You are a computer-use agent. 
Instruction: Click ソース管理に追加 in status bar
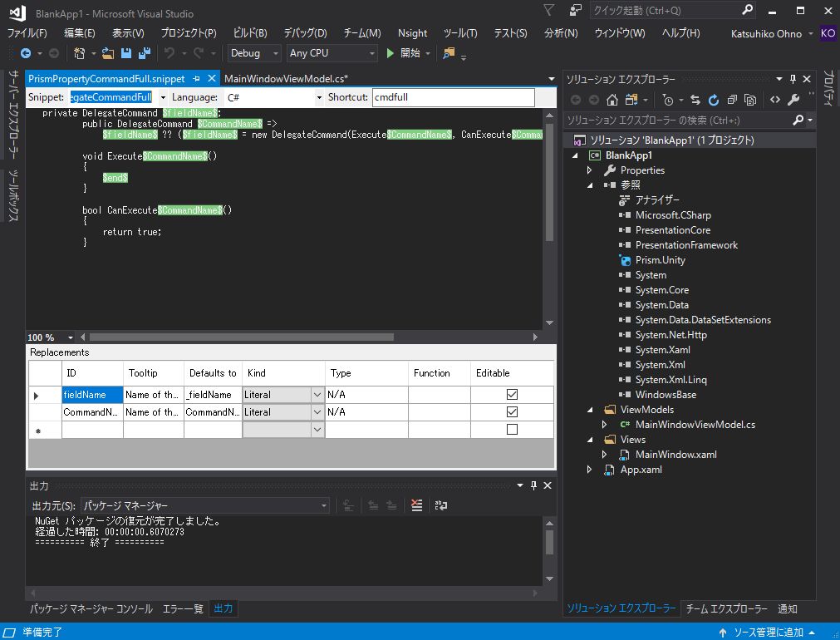tap(769, 633)
